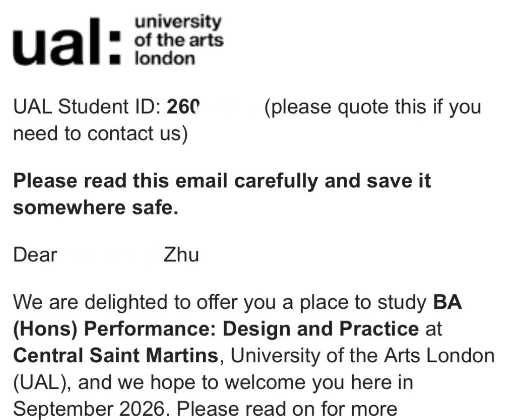Click the "(UAL)," abbreviation in the paragraph
Image resolution: width=520 pixels, height=420 pixels.
pyautogui.click(x=43, y=383)
